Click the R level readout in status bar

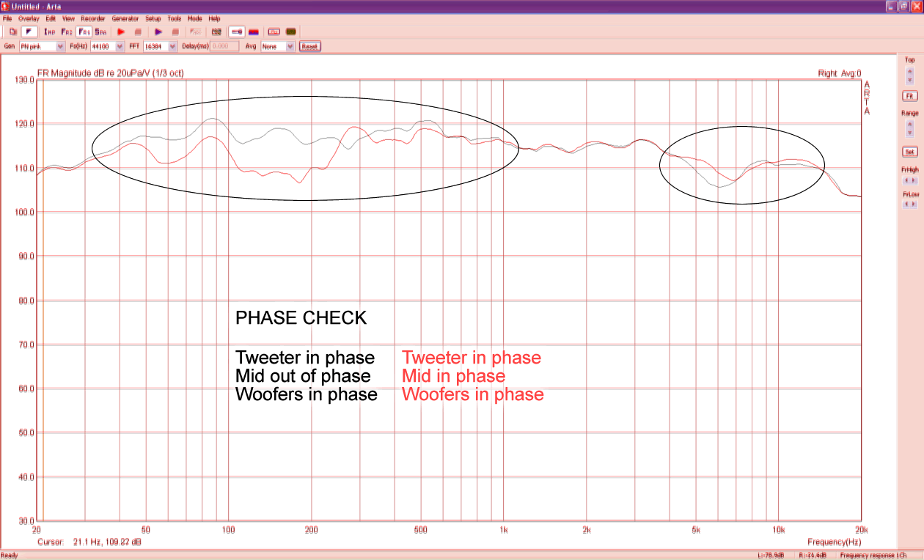(811, 556)
